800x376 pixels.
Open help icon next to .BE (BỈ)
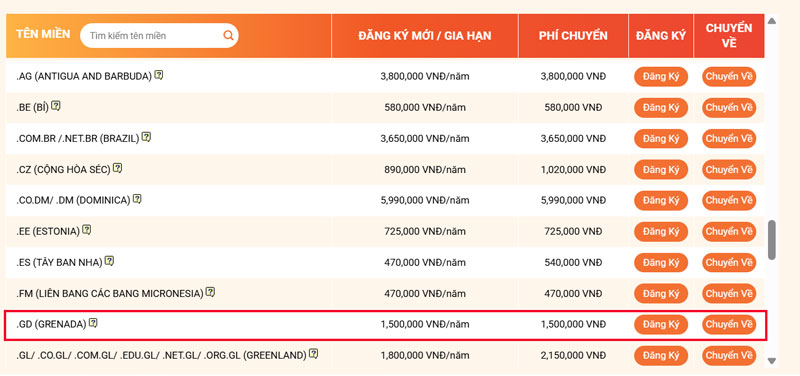click(56, 106)
